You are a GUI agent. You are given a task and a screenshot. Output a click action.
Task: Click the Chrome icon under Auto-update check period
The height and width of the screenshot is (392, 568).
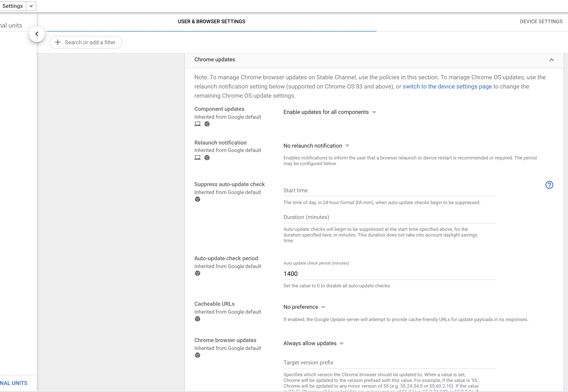pos(197,273)
